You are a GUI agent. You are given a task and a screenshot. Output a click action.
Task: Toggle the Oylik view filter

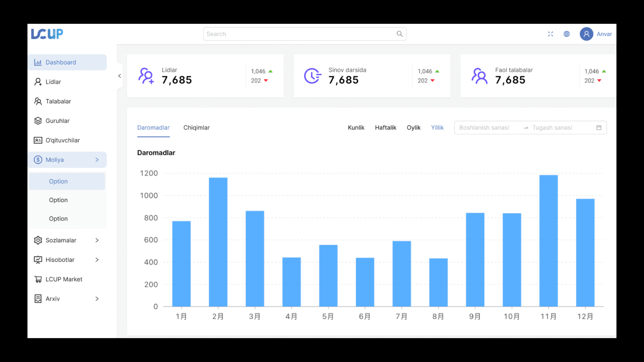414,127
